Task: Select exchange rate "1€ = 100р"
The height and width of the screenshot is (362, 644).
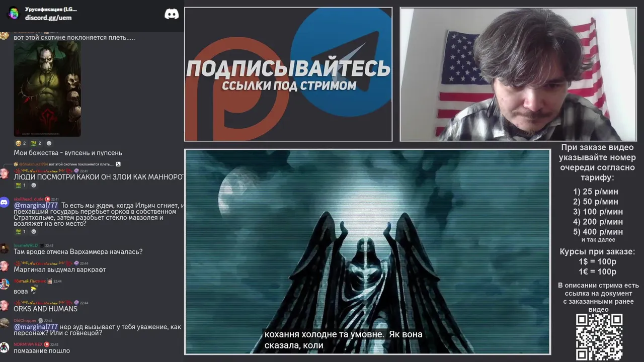Action: (598, 271)
